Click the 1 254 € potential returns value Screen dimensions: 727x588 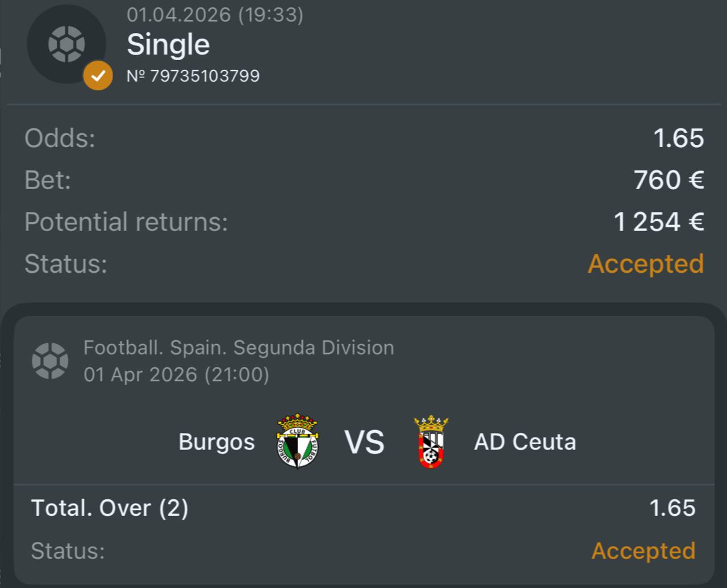(659, 222)
